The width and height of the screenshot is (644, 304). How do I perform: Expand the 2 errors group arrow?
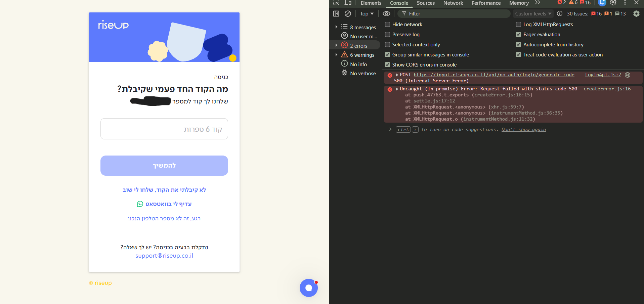tap(336, 45)
